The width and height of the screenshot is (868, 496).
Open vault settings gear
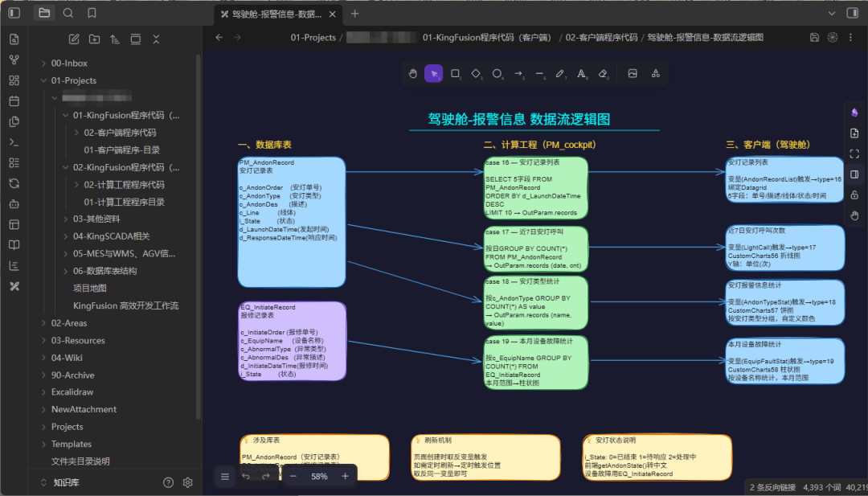click(x=187, y=482)
